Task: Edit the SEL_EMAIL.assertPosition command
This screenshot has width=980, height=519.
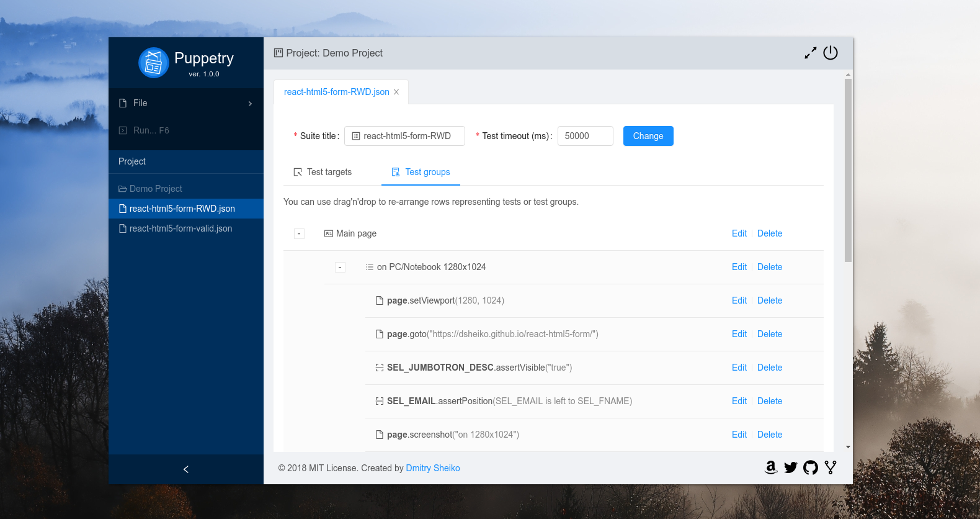Action: tap(739, 401)
